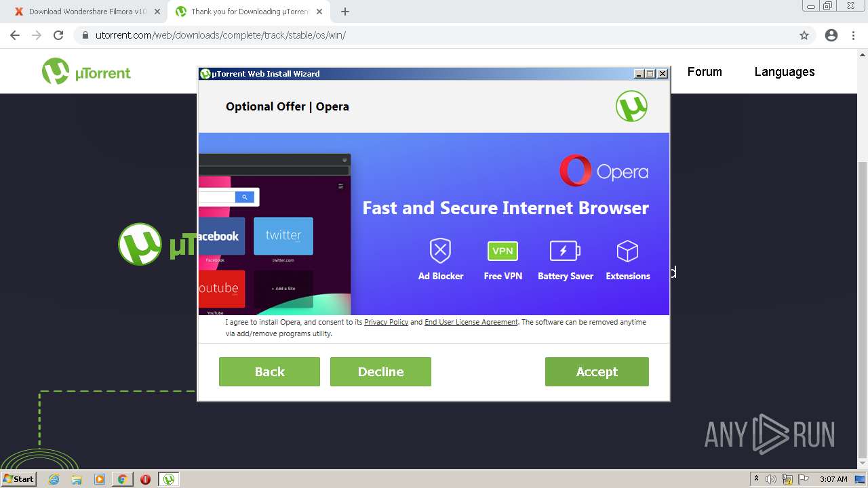Close the Wondershare Filmora tab
The width and height of the screenshot is (868, 488).
point(157,12)
